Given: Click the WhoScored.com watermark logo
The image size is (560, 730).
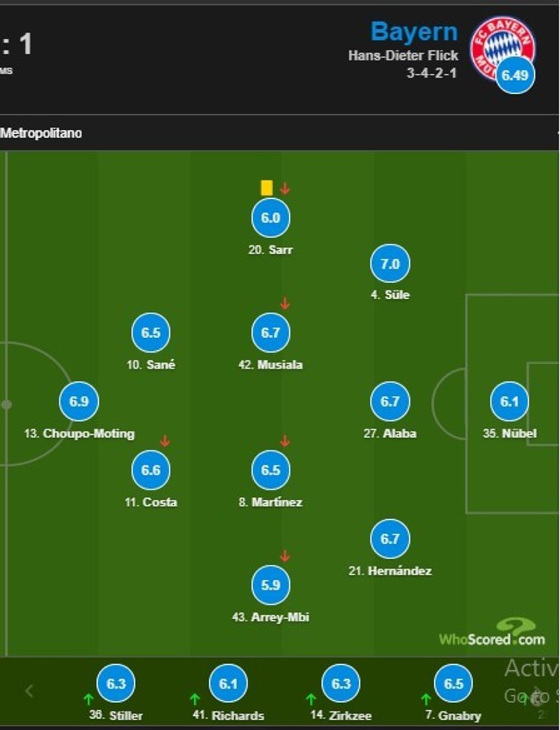Looking at the screenshot, I should coord(492,633).
